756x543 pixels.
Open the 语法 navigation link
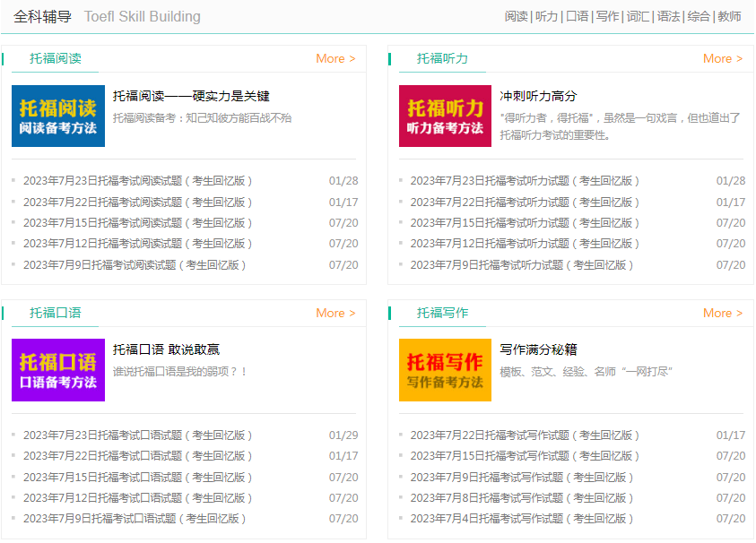669,16
